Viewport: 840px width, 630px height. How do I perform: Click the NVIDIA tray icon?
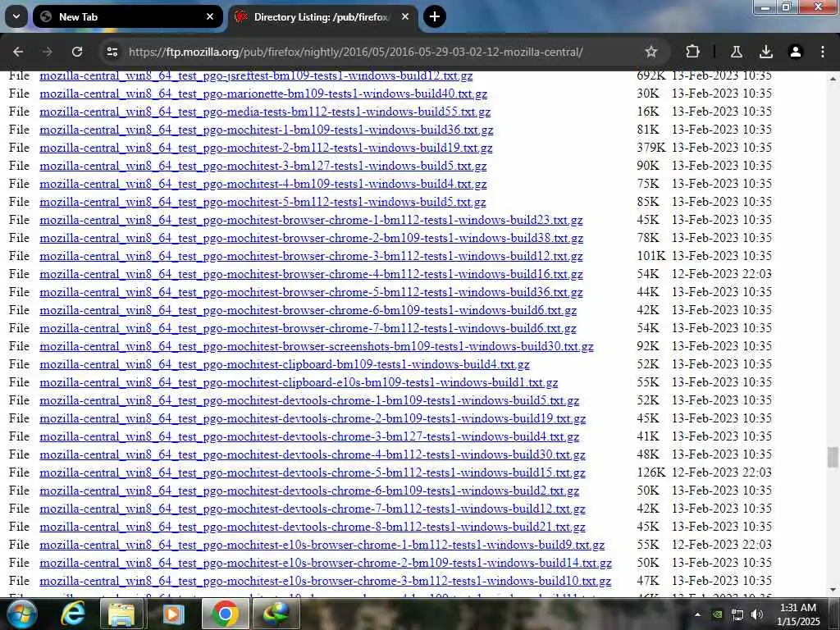(x=717, y=614)
